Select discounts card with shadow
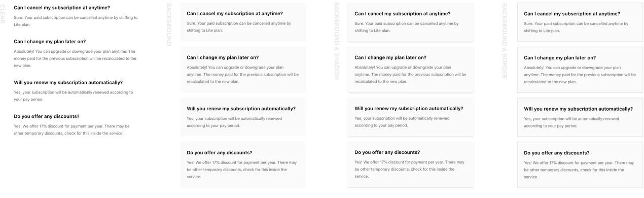Viewport: 644px width, 198px height. click(x=410, y=165)
